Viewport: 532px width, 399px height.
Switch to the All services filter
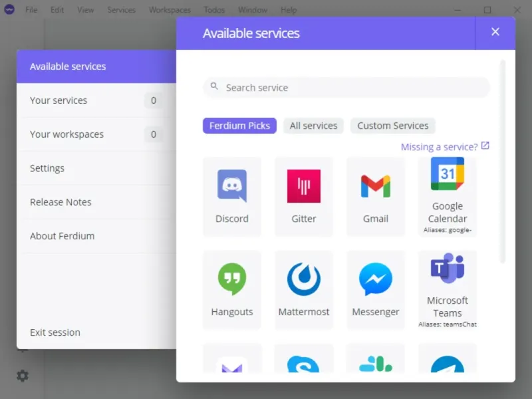313,126
